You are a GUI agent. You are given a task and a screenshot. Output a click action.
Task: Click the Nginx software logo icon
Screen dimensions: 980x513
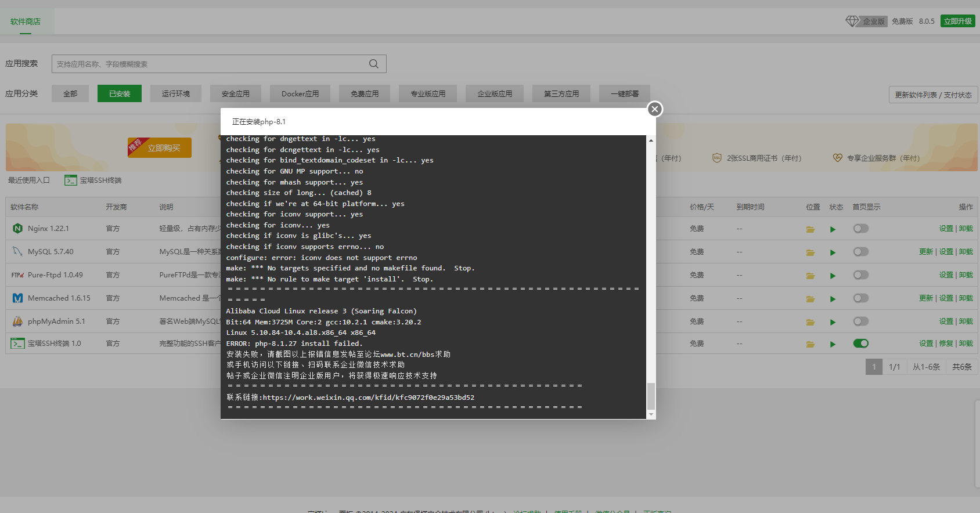coord(17,229)
